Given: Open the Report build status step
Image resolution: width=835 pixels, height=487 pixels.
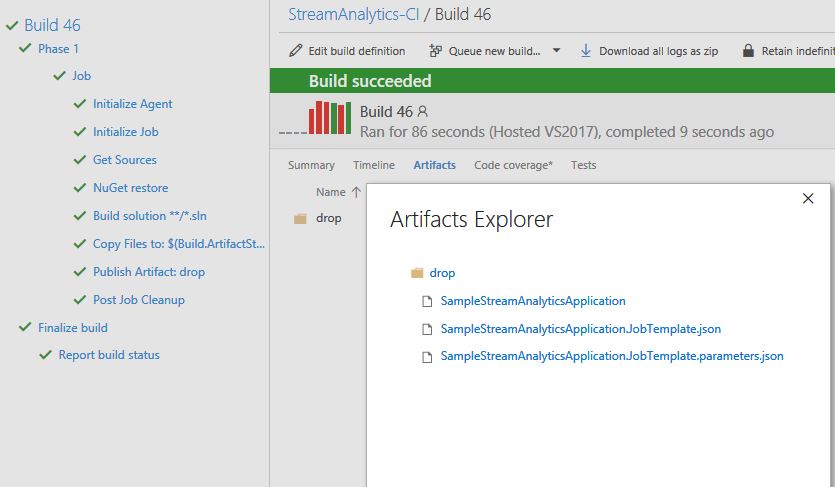Looking at the screenshot, I should point(109,354).
